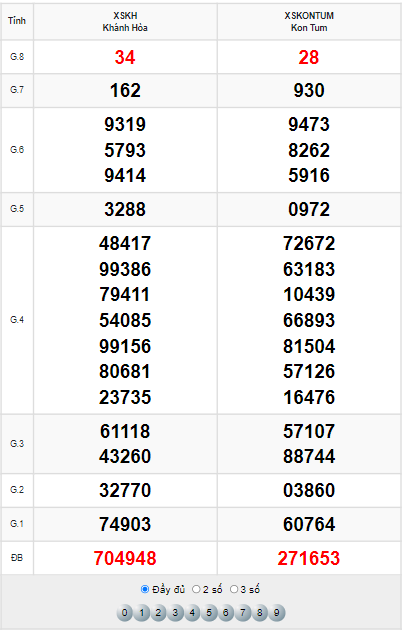The image size is (403, 633).
Task: Click the Kon Tum G.8 number 28
Action: [x=309, y=57]
